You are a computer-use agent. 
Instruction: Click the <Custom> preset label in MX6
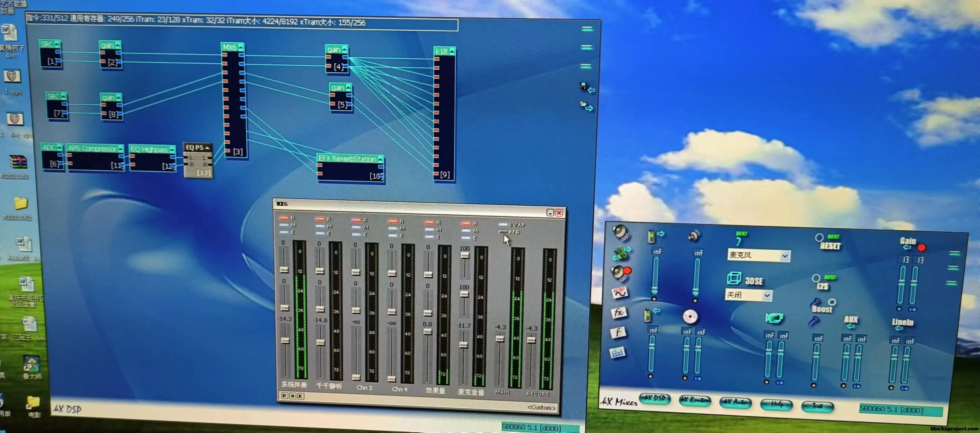pyautogui.click(x=541, y=408)
